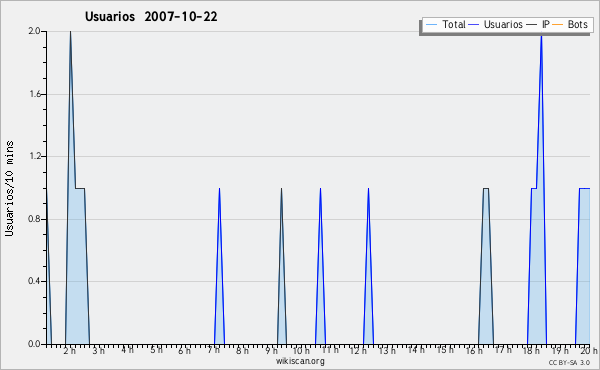
Task: Click the '10 h' x-axis label
Action: [301, 350]
